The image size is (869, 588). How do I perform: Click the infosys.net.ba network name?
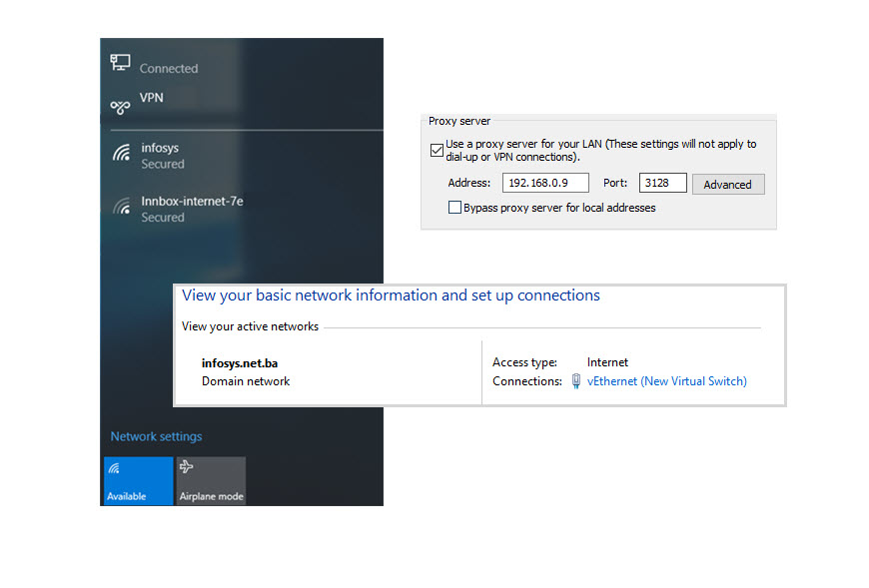[x=240, y=363]
